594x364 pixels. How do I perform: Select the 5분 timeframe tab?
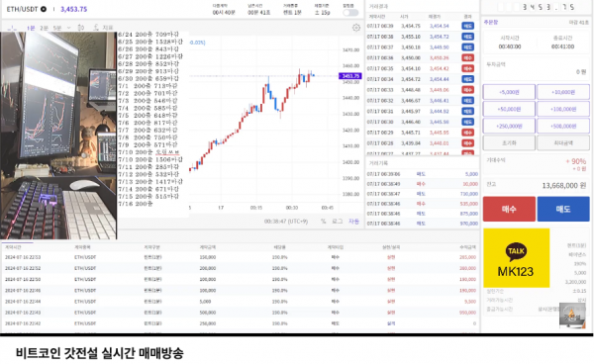[x=57, y=28]
